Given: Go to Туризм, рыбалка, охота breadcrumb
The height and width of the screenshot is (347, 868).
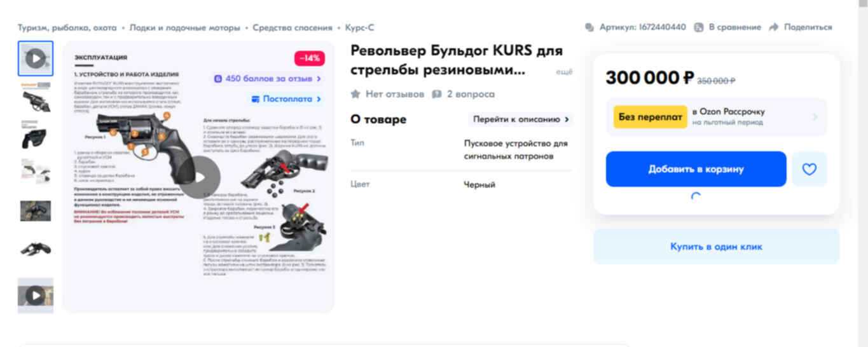Looking at the screenshot, I should click(x=67, y=28).
